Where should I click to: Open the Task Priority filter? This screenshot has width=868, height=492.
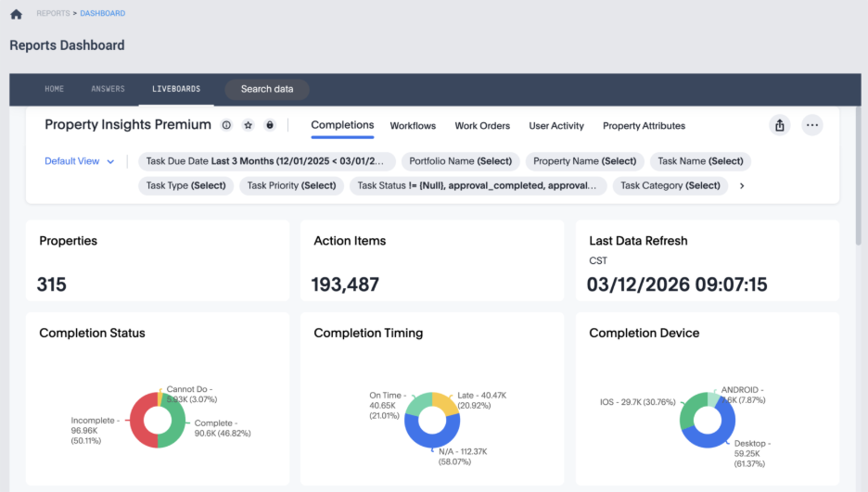[291, 185]
